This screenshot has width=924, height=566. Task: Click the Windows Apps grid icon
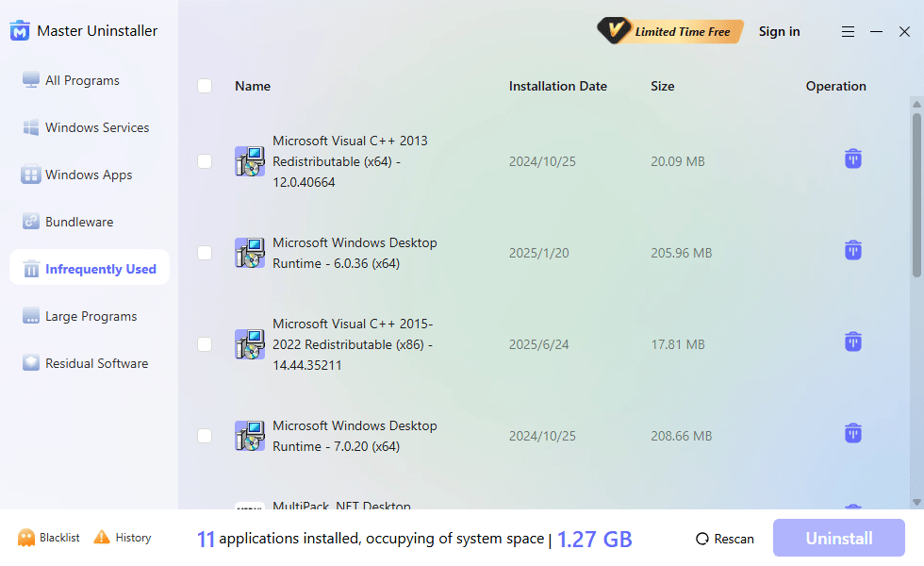(x=30, y=174)
